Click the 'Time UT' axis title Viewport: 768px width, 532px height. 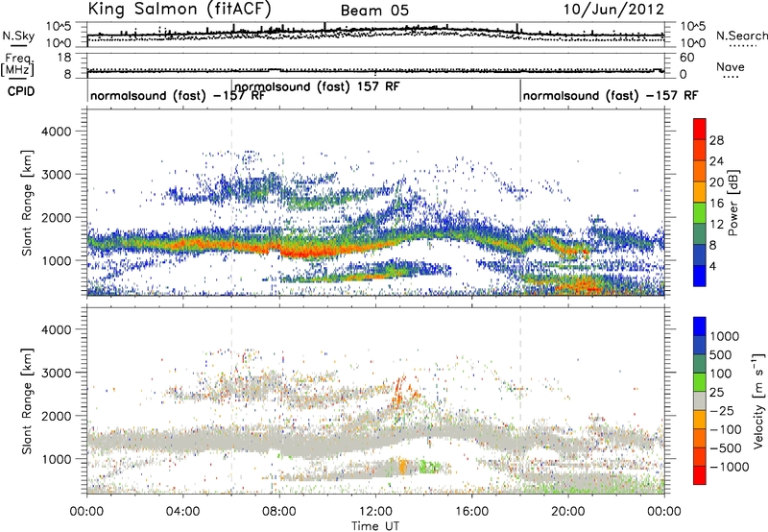click(375, 526)
